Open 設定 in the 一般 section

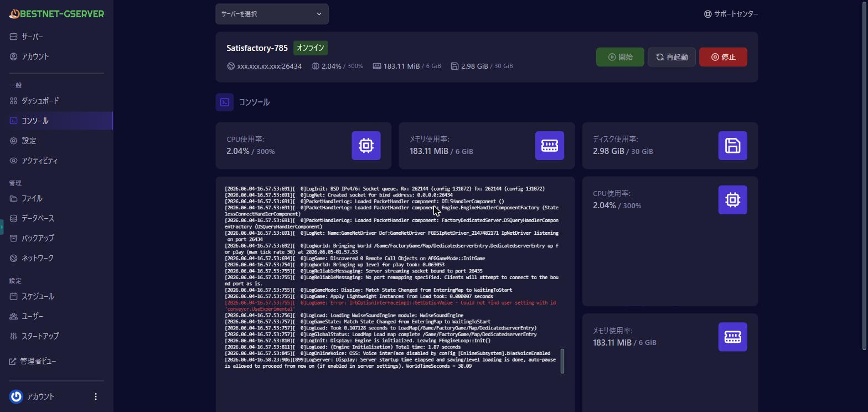[56, 141]
